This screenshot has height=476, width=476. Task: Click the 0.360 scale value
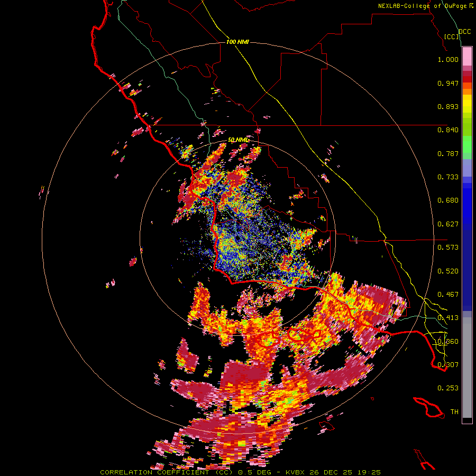tap(448, 342)
